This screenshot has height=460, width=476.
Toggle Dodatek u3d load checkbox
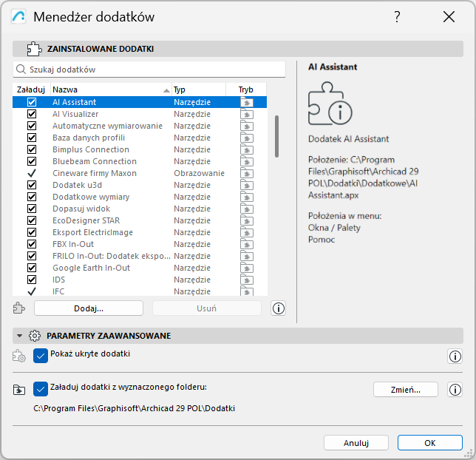[32, 185]
